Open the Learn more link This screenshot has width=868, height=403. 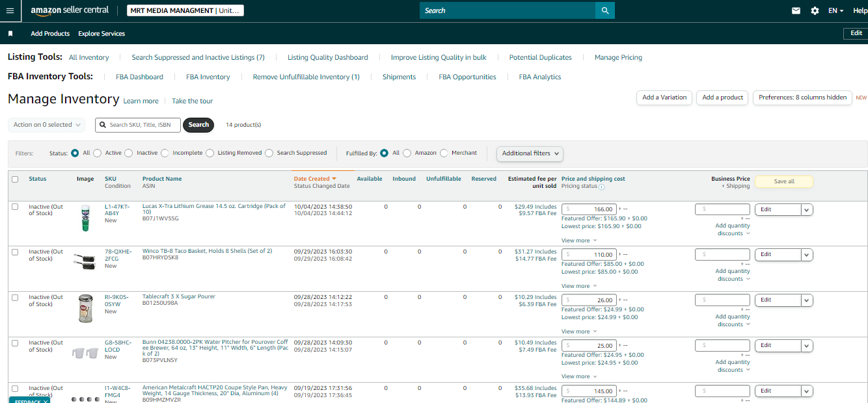pos(141,101)
